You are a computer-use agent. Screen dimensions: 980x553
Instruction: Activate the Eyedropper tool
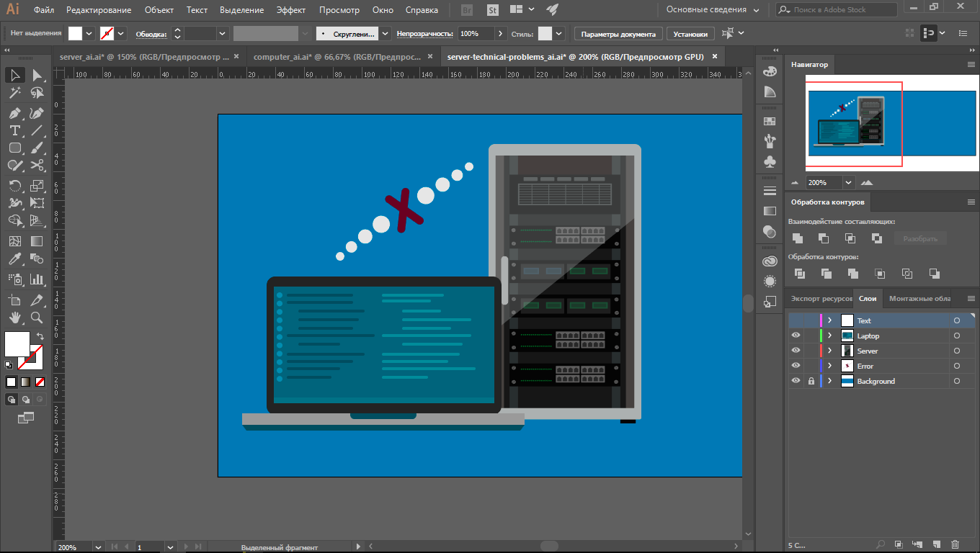(14, 259)
